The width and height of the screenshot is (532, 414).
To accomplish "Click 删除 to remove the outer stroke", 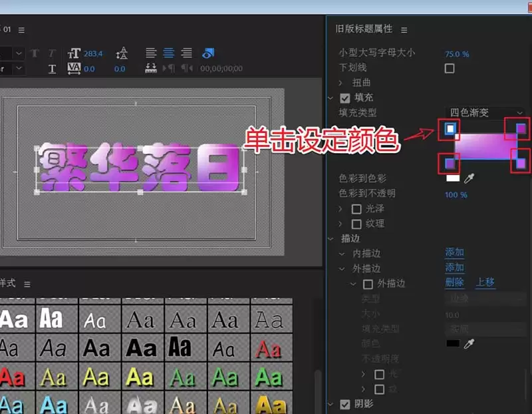I will point(454,283).
